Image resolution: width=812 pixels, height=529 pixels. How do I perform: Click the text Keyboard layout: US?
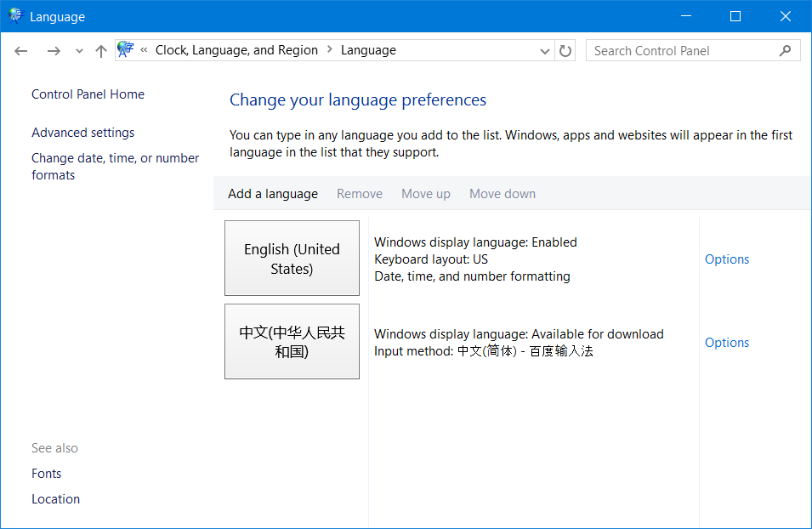tap(431, 259)
